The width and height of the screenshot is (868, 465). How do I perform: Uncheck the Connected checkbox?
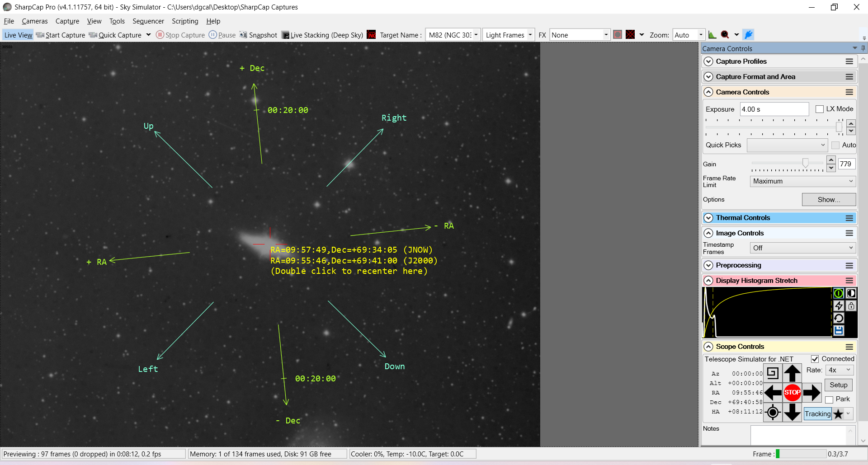(x=815, y=359)
